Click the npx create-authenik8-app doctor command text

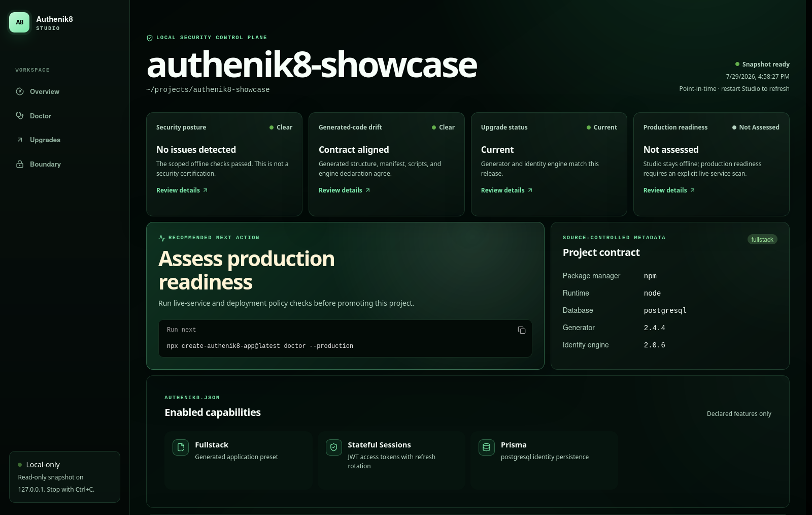point(260,346)
